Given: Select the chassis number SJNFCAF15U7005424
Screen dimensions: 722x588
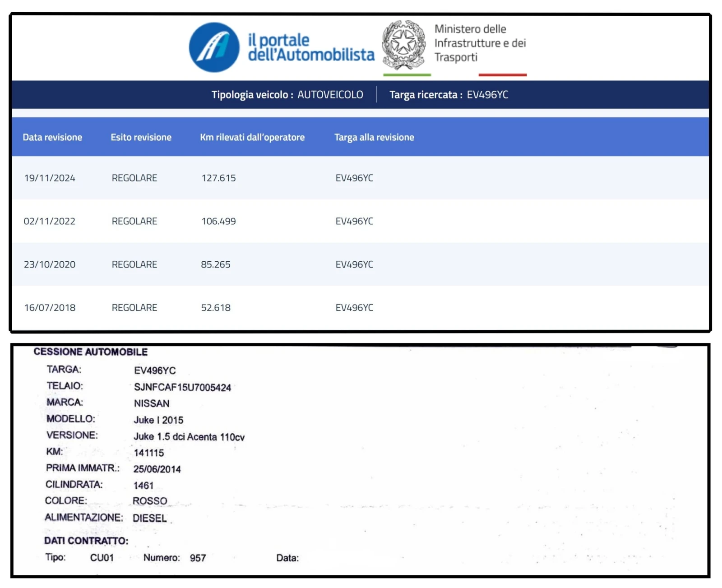Looking at the screenshot, I should 182,388.
